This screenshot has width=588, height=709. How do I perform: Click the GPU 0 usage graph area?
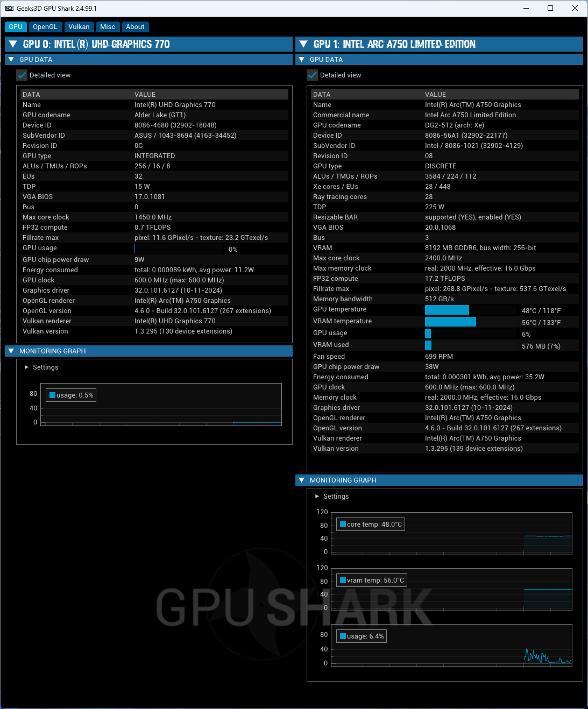[161, 405]
